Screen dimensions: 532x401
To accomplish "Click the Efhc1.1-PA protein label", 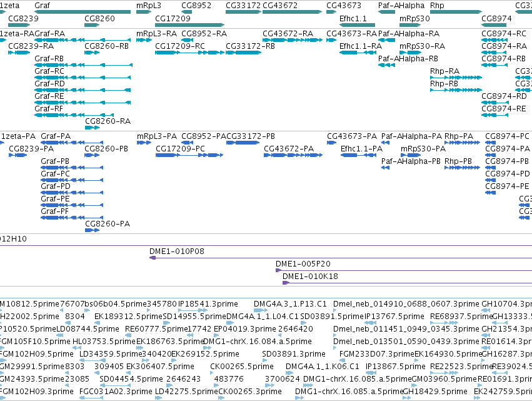I will coord(362,149).
